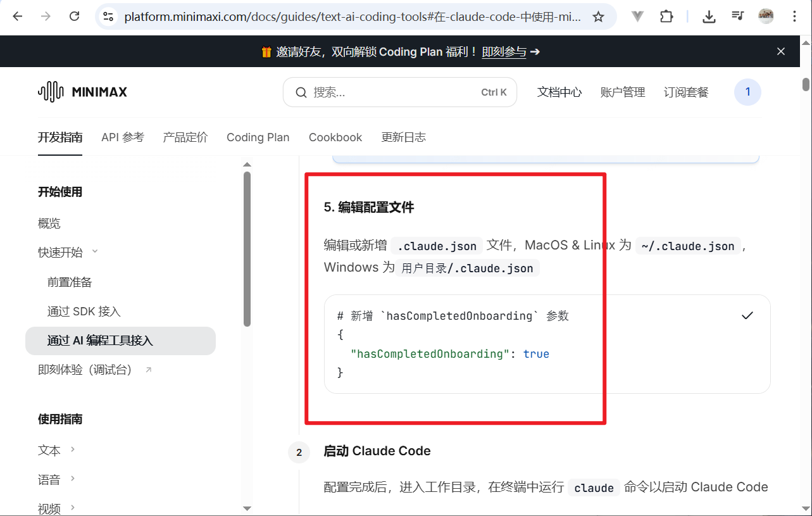Open the browser profile avatar
This screenshot has height=516, width=812.
[x=766, y=17]
